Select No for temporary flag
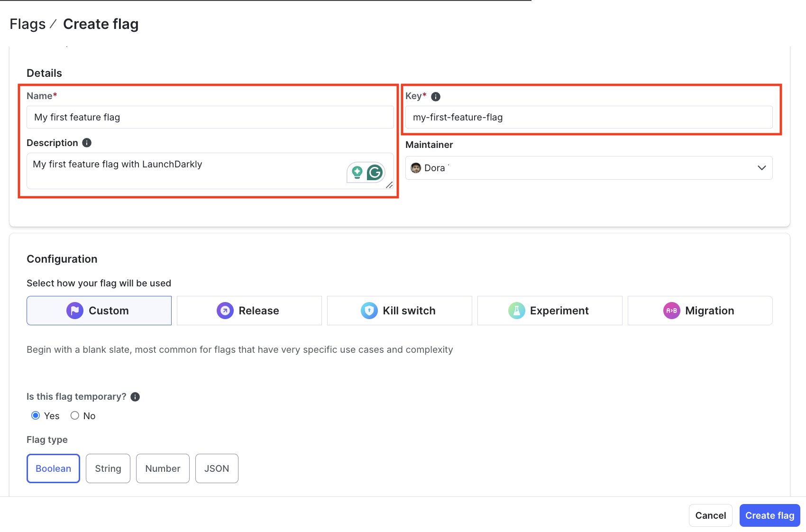This screenshot has height=532, width=806. (74, 415)
